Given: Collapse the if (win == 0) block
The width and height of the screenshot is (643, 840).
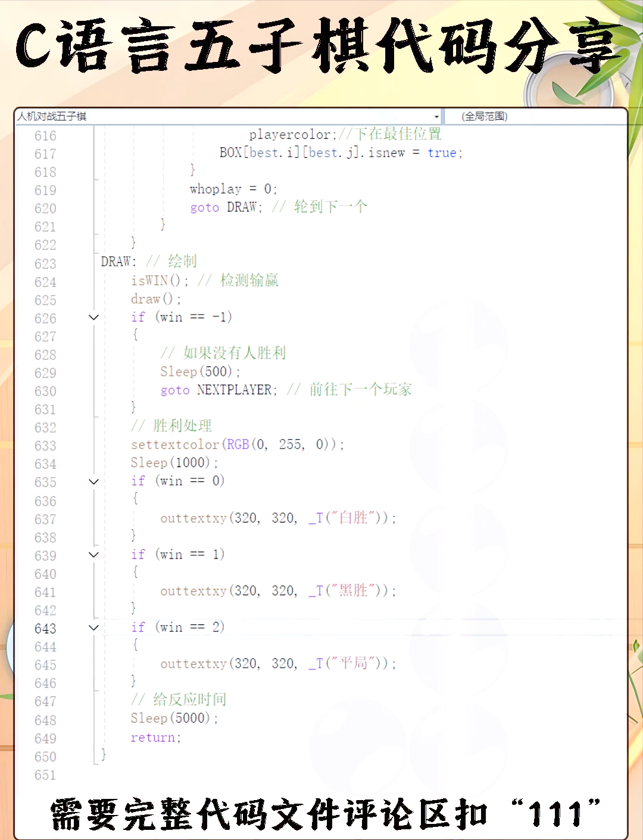Looking at the screenshot, I should tap(93, 481).
